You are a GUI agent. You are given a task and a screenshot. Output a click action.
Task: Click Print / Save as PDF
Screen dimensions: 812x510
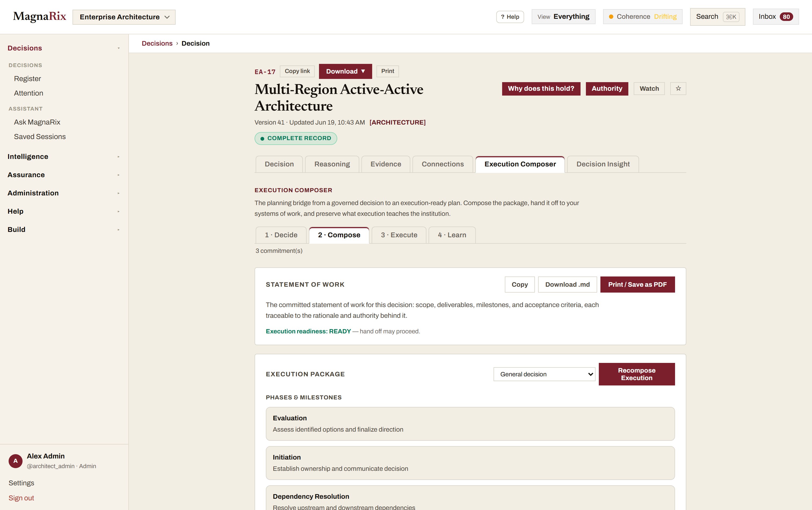(637, 285)
